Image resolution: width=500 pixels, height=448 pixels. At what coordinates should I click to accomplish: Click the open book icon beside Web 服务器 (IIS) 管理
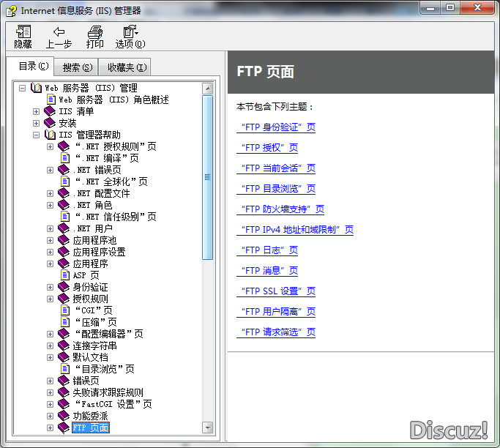click(x=37, y=88)
